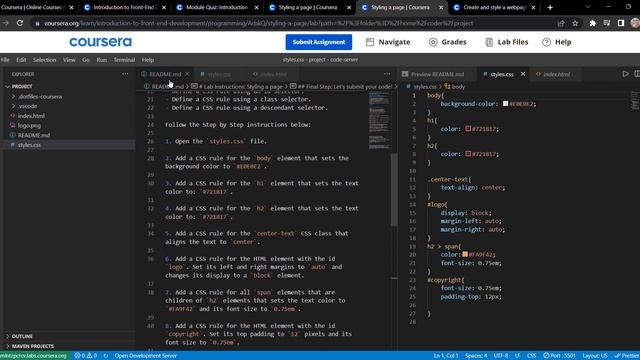Open the Run menu
The height and width of the screenshot is (360, 640).
[102, 60]
